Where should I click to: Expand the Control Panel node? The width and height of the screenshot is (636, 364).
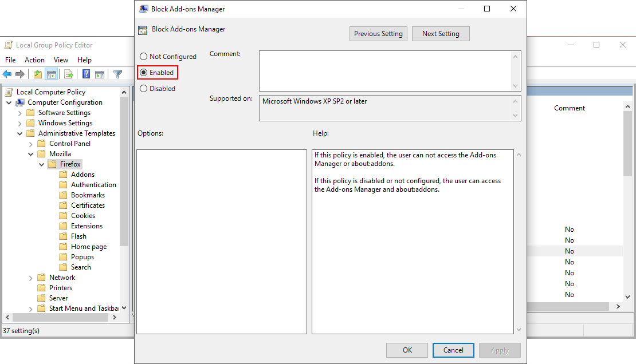pyautogui.click(x=31, y=144)
